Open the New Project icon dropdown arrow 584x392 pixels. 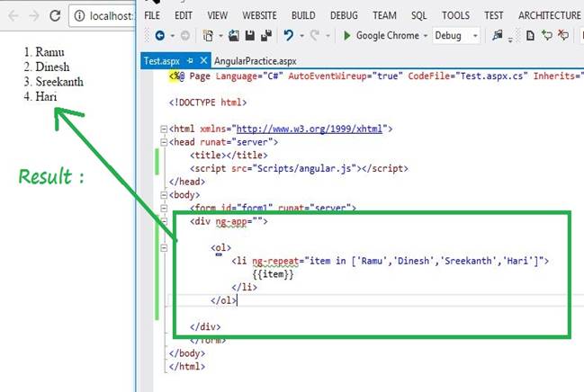[x=220, y=36]
